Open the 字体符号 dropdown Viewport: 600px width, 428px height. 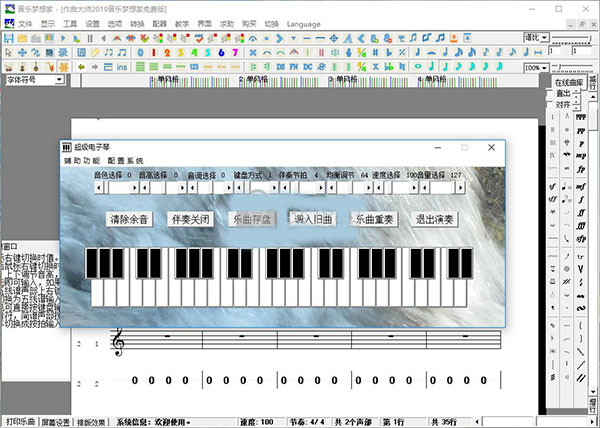(x=59, y=80)
